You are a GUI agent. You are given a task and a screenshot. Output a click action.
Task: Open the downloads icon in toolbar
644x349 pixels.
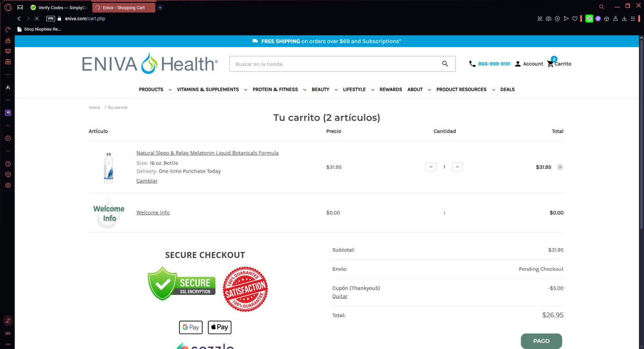624,18
